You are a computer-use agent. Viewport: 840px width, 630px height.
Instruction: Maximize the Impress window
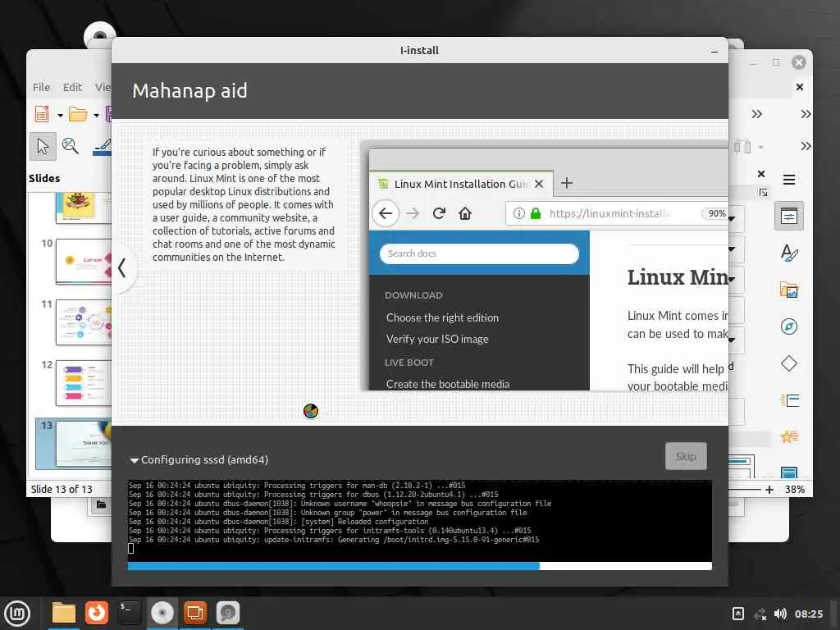[x=776, y=62]
